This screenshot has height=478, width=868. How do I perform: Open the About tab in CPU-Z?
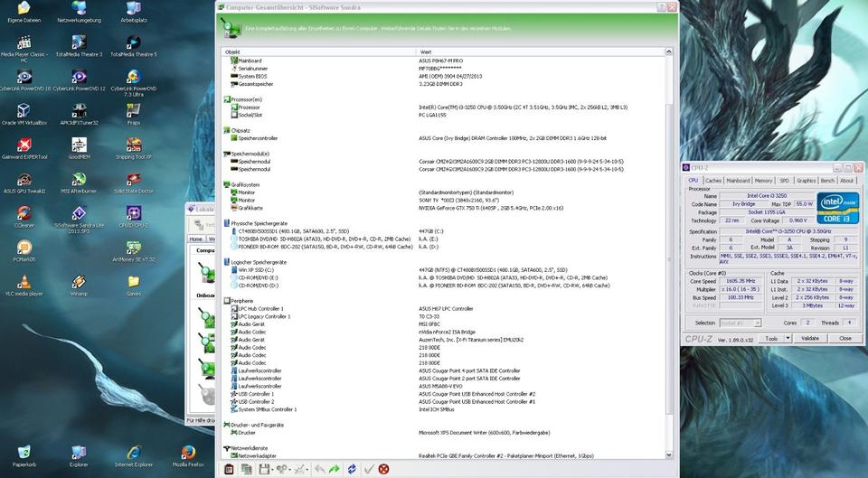(846, 181)
